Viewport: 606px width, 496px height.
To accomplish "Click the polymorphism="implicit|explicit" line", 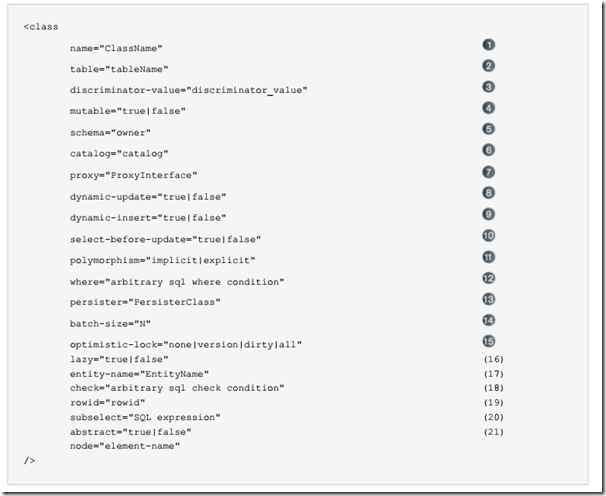I will (162, 260).
